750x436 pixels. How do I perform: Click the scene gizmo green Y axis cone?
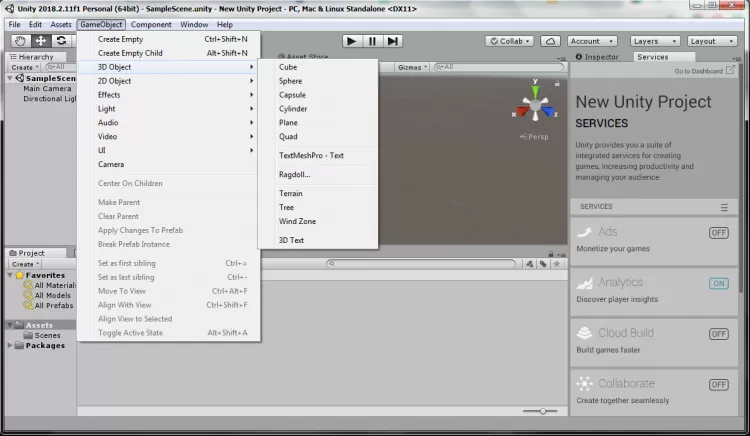point(535,91)
